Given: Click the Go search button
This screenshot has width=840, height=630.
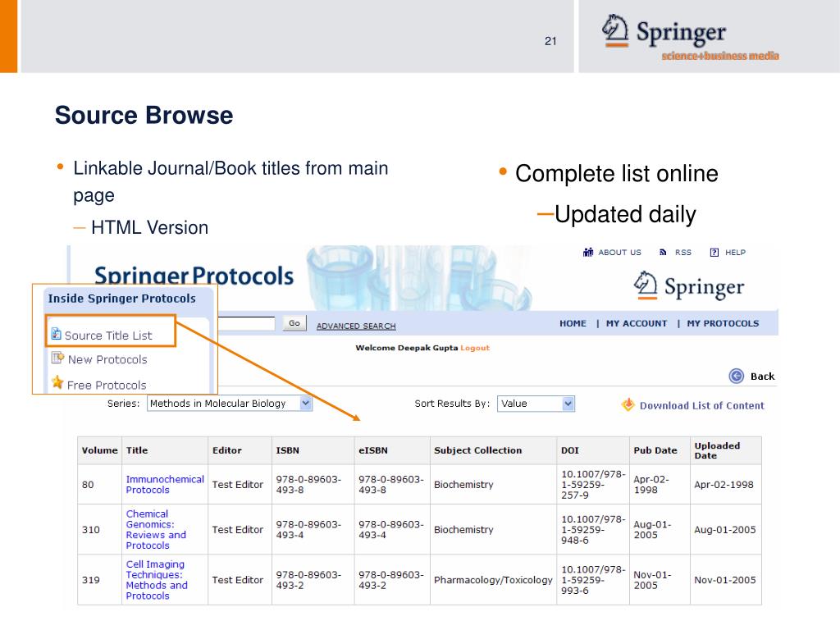Looking at the screenshot, I should tap(294, 323).
